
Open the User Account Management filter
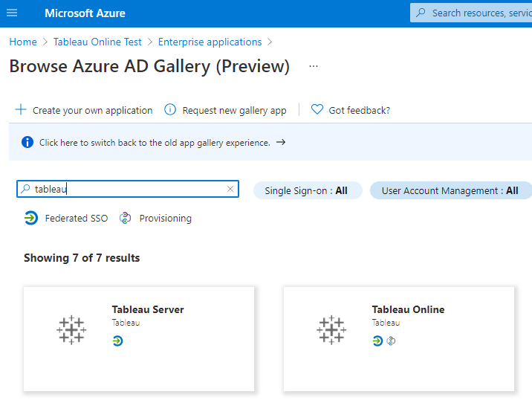pyautogui.click(x=451, y=190)
